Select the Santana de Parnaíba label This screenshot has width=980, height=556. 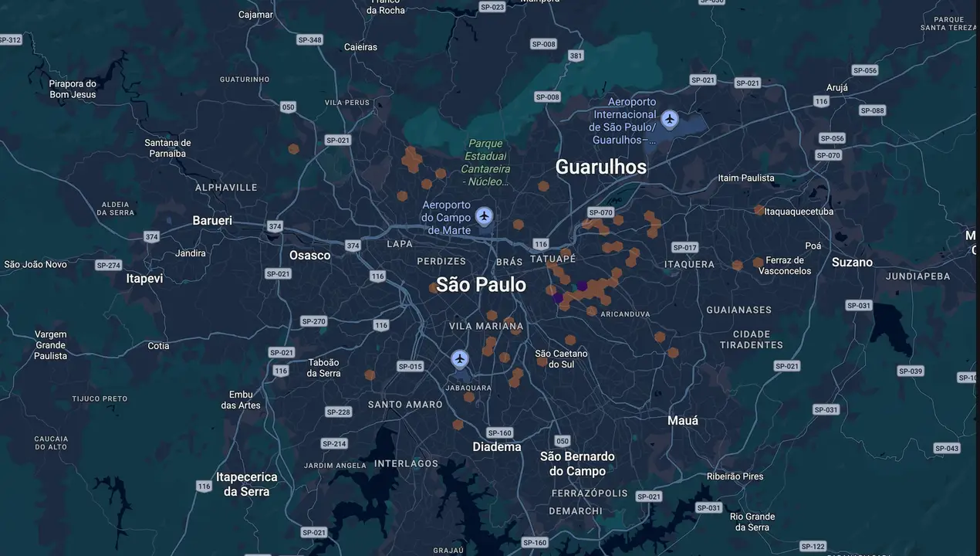(x=167, y=148)
